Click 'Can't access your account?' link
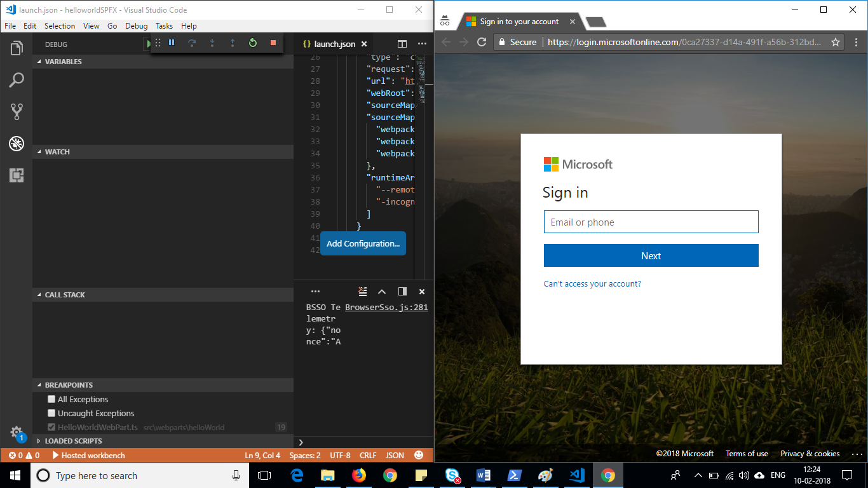868x488 pixels. point(592,283)
